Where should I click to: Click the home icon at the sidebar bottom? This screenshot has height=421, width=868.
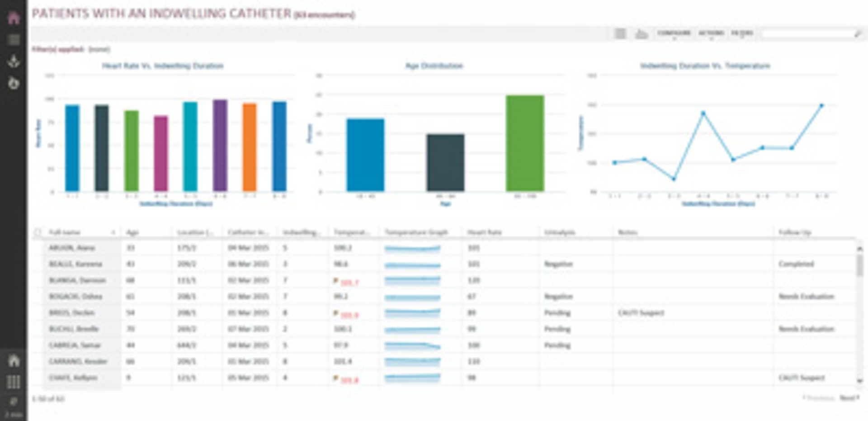pyautogui.click(x=14, y=361)
